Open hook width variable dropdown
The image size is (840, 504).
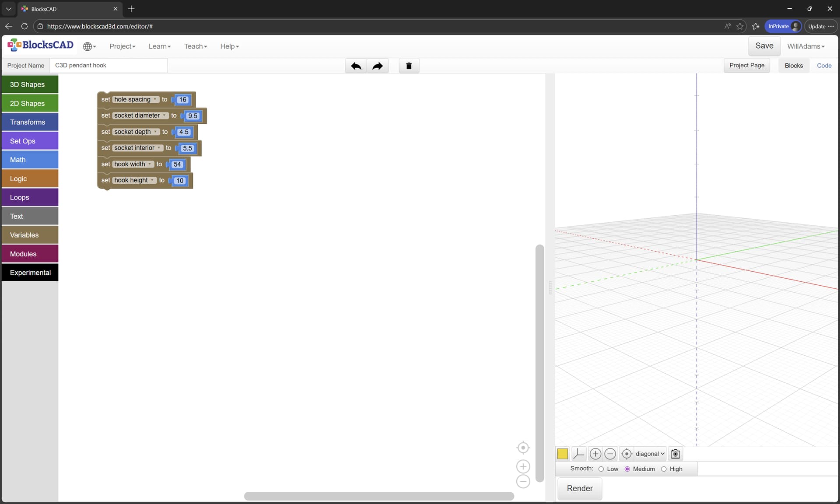(150, 164)
